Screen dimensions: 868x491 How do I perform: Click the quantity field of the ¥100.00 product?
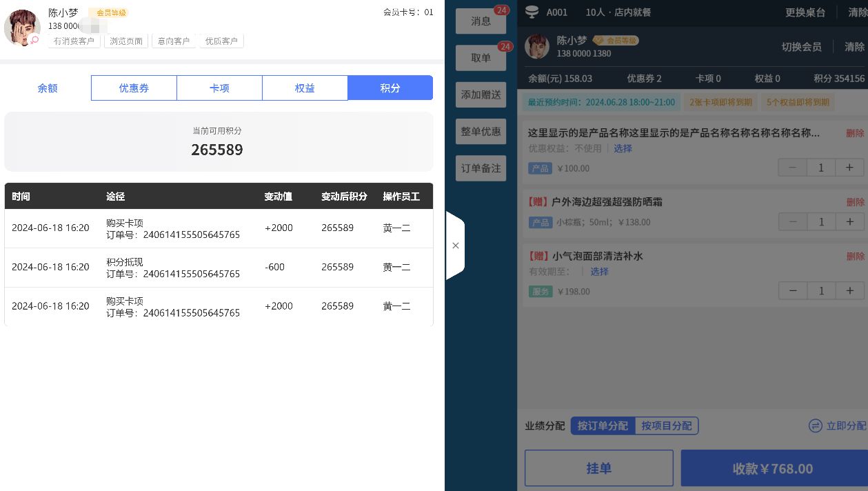tap(821, 168)
